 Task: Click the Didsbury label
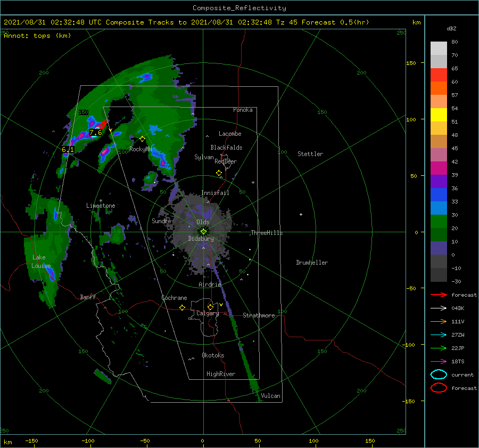pos(201,239)
